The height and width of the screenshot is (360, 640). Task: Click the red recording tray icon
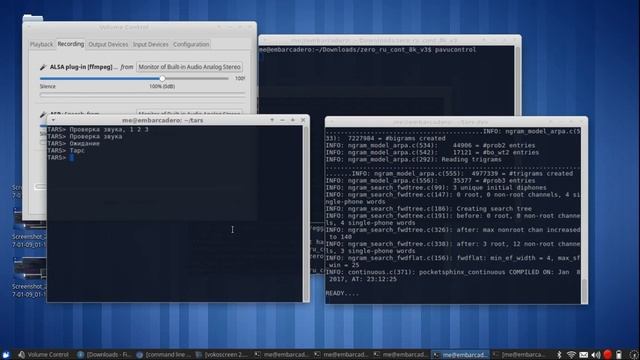tap(608, 355)
